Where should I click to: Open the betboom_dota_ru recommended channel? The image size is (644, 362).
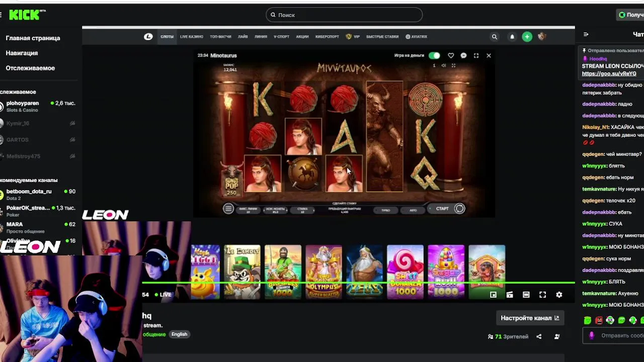click(x=38, y=195)
